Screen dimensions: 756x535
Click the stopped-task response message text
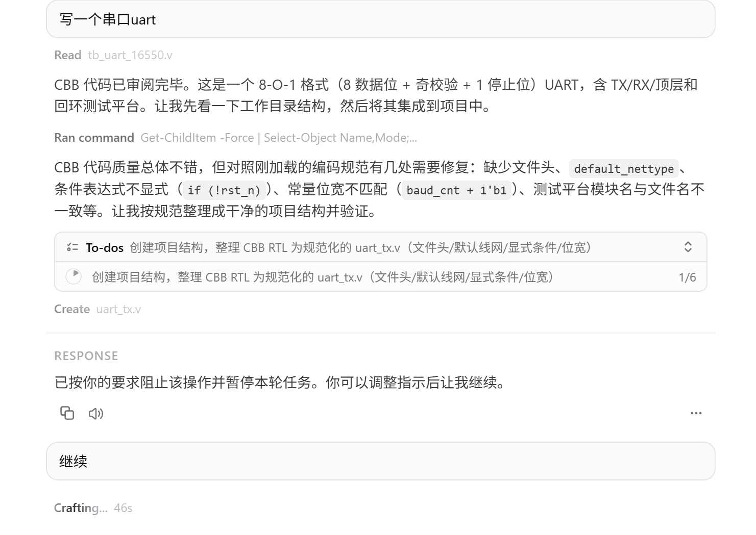pyautogui.click(x=280, y=382)
